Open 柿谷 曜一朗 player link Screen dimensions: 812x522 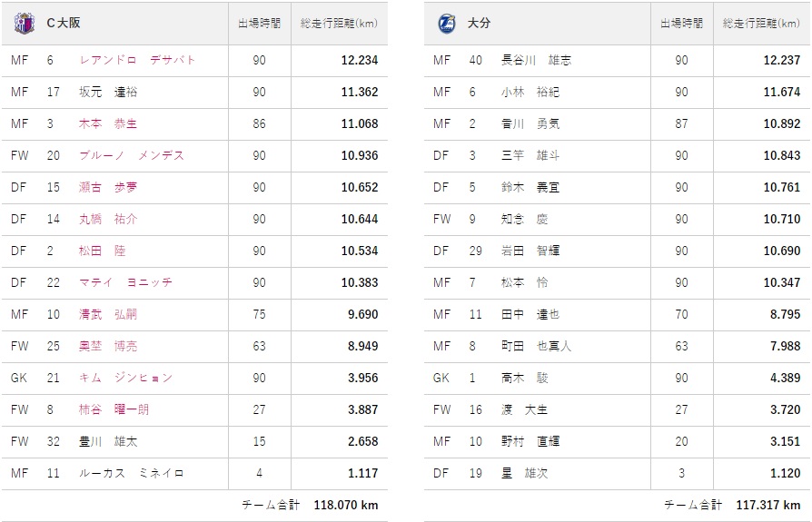[114, 409]
